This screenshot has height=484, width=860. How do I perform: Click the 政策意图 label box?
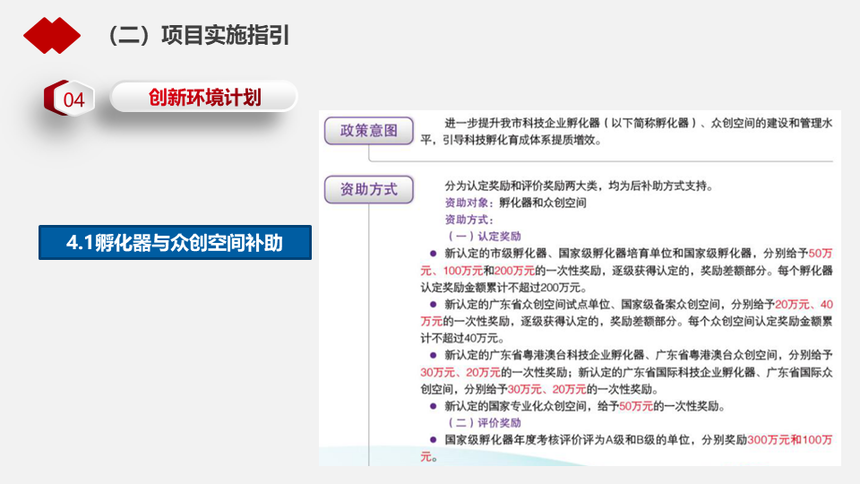(x=369, y=131)
